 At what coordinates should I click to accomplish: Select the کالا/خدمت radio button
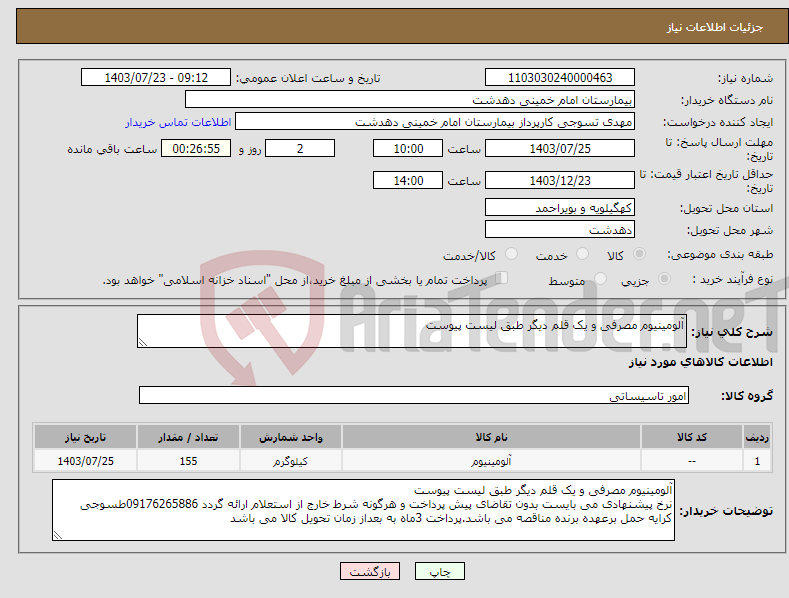511,254
